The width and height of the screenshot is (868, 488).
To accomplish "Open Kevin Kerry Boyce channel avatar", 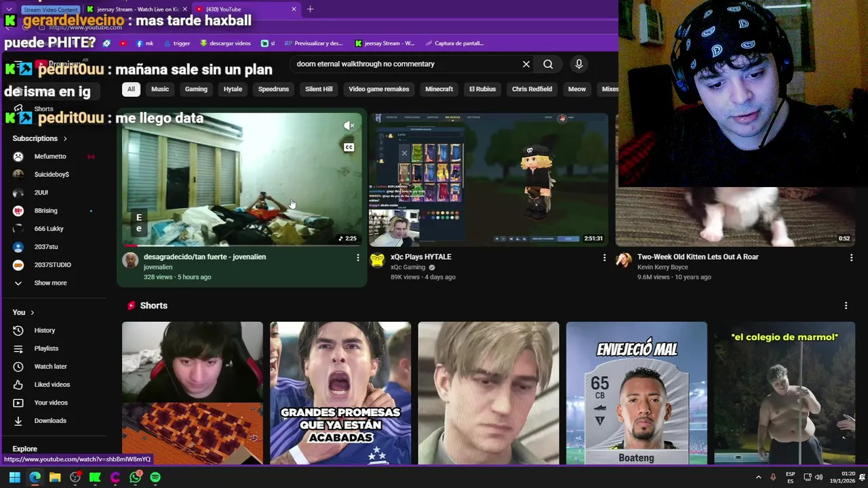I will (x=624, y=260).
